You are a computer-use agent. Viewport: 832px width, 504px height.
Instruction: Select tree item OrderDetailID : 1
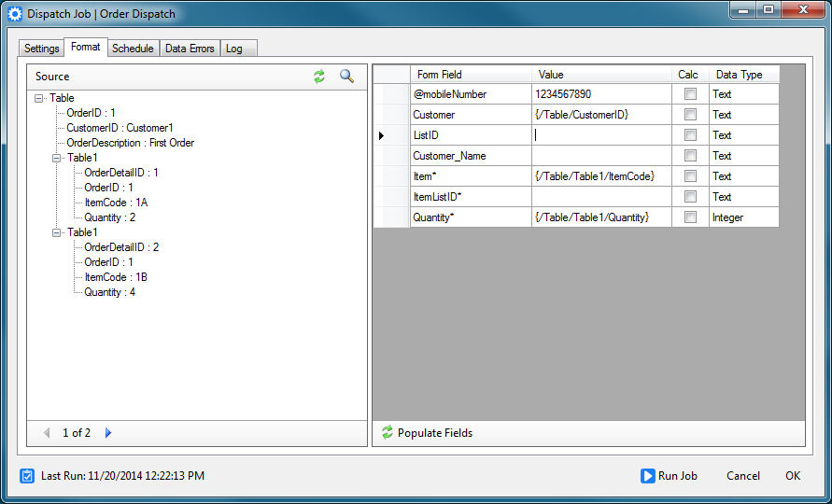(x=121, y=173)
